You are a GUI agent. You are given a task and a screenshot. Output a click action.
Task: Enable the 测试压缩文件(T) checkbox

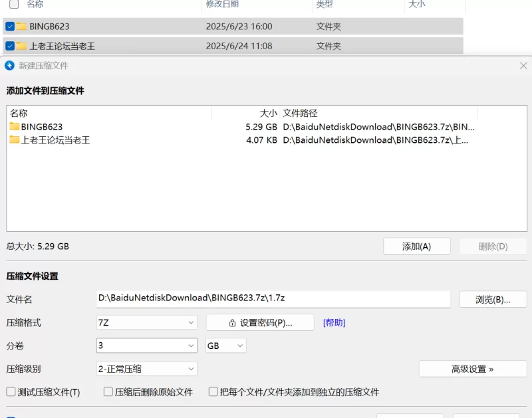point(10,392)
